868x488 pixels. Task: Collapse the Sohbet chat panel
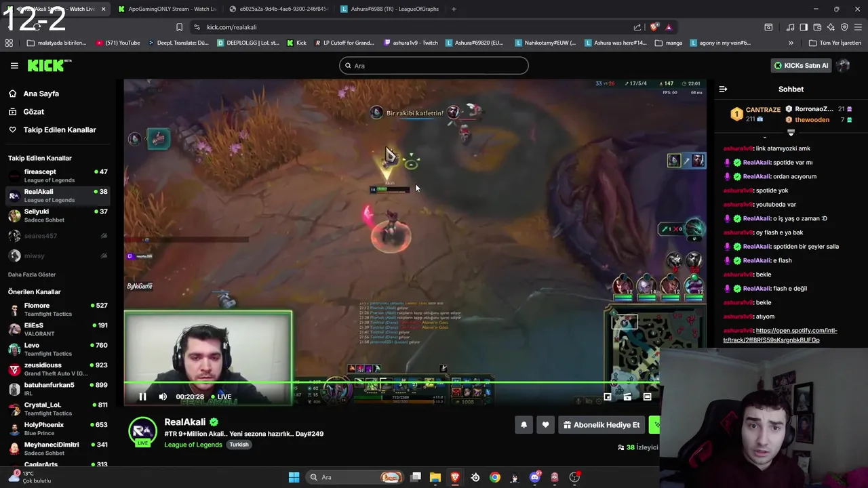pos(723,89)
